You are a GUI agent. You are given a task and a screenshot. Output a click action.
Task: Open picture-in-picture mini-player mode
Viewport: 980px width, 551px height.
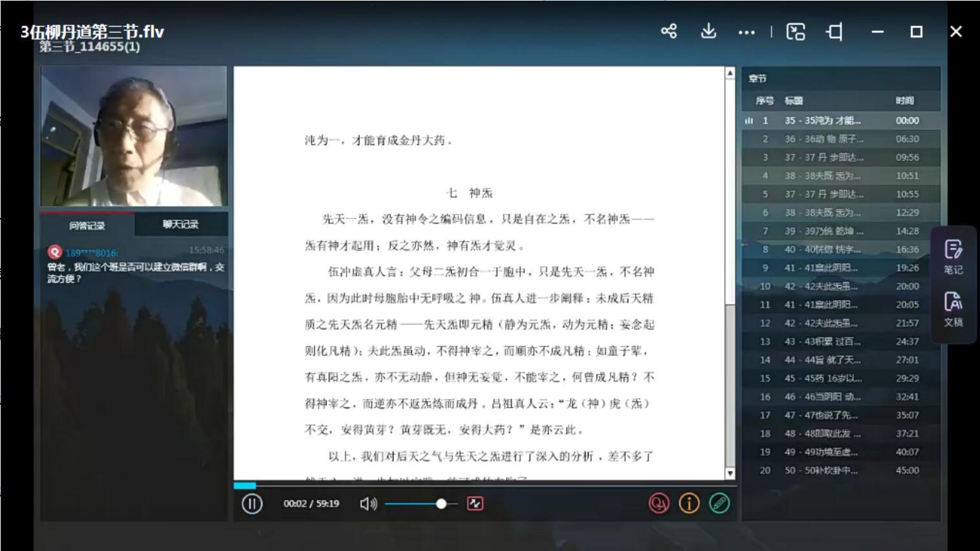click(x=796, y=31)
